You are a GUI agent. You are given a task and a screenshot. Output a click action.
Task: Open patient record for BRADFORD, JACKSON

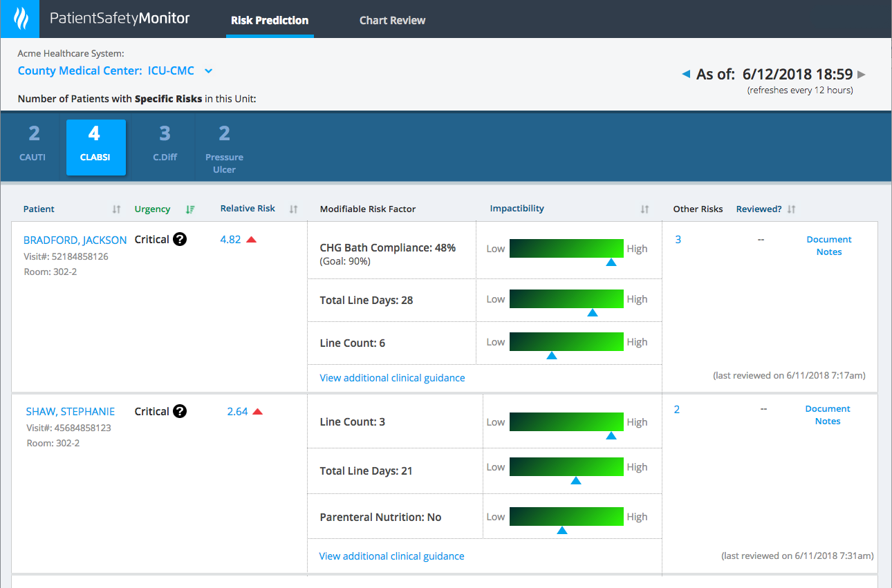pos(75,240)
